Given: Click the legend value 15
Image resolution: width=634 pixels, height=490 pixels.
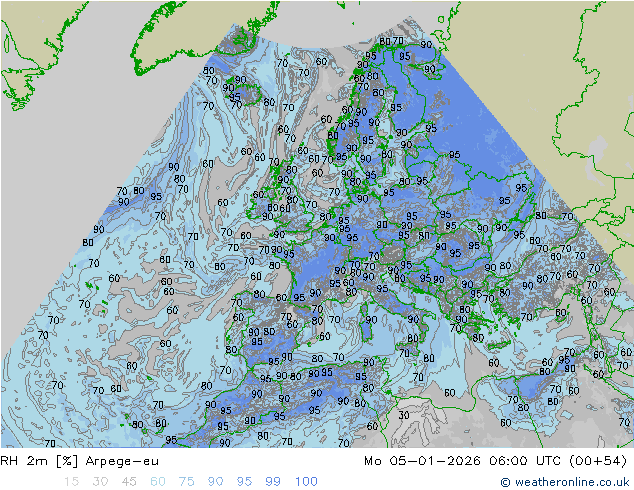Looking at the screenshot, I should coord(71,482).
